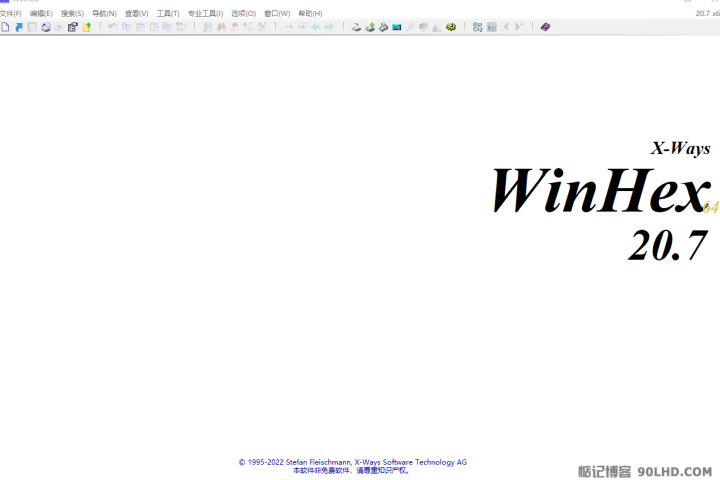
Task: Click the Clone Disk icon with green arrow
Action: tap(370, 27)
